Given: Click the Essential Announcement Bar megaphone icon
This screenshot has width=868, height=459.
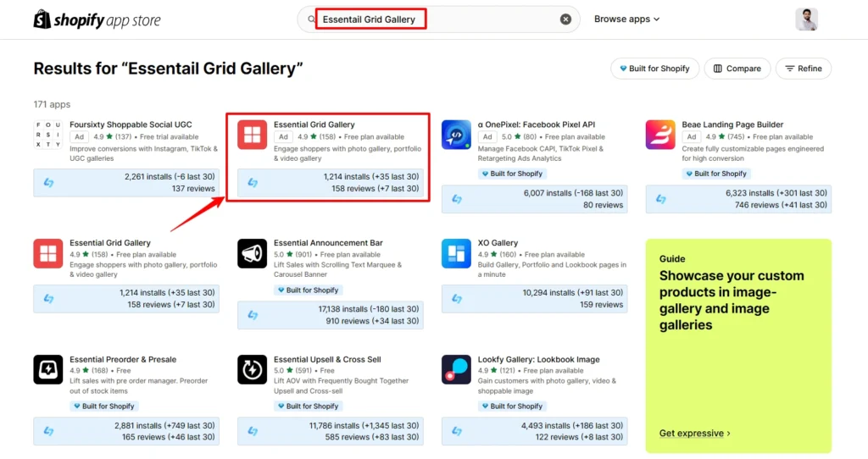Looking at the screenshot, I should coord(252,253).
